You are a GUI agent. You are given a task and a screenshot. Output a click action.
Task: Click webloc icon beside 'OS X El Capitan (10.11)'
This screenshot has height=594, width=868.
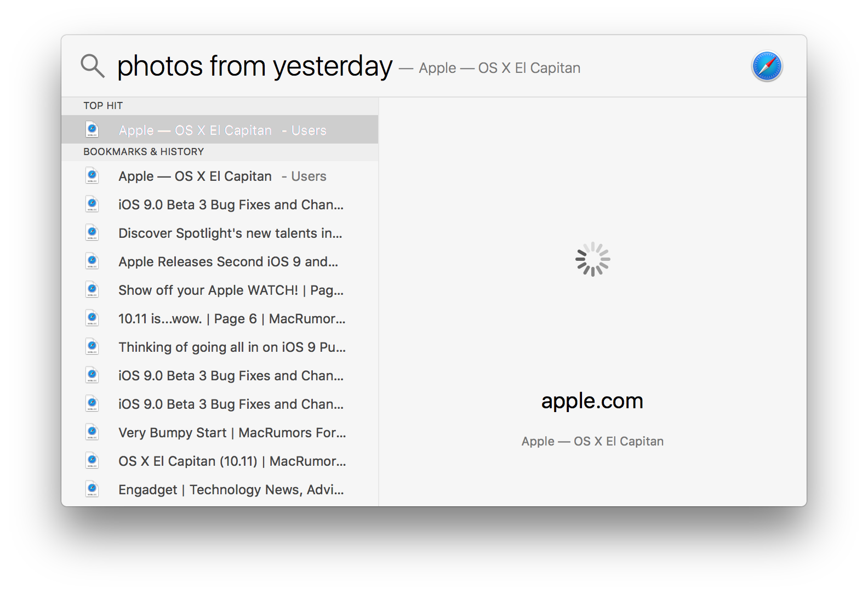point(92,461)
